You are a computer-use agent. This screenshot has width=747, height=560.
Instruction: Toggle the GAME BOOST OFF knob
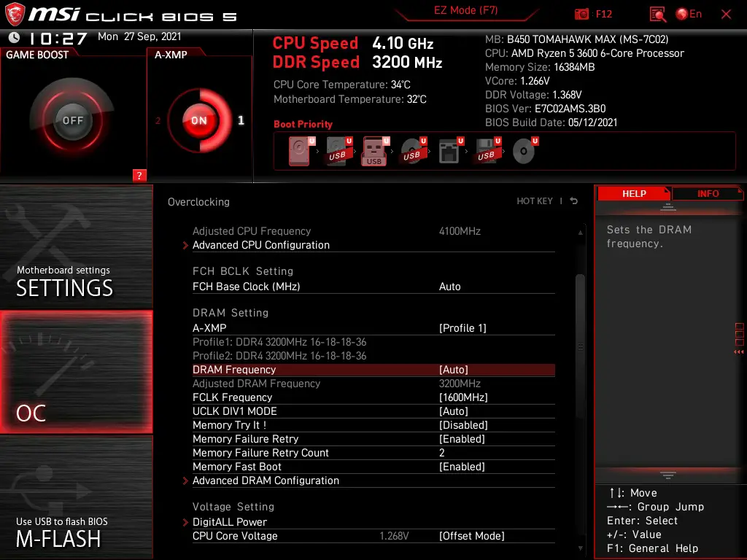tap(72, 120)
